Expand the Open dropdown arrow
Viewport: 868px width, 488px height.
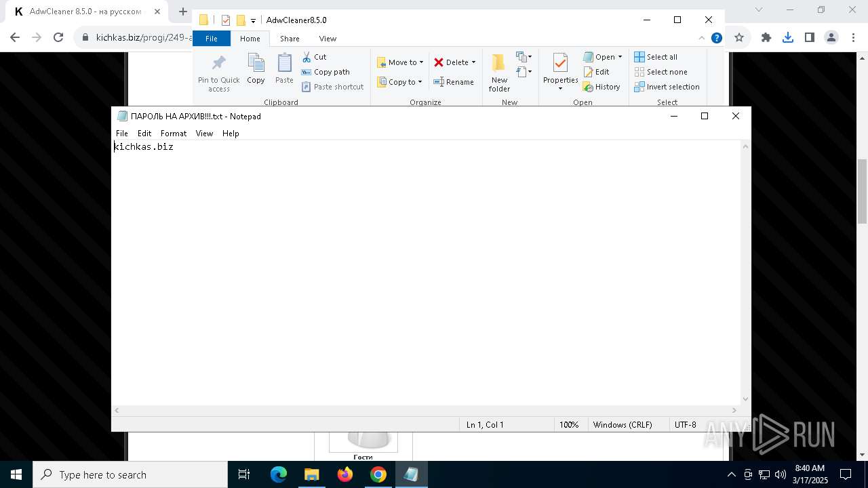tap(620, 57)
